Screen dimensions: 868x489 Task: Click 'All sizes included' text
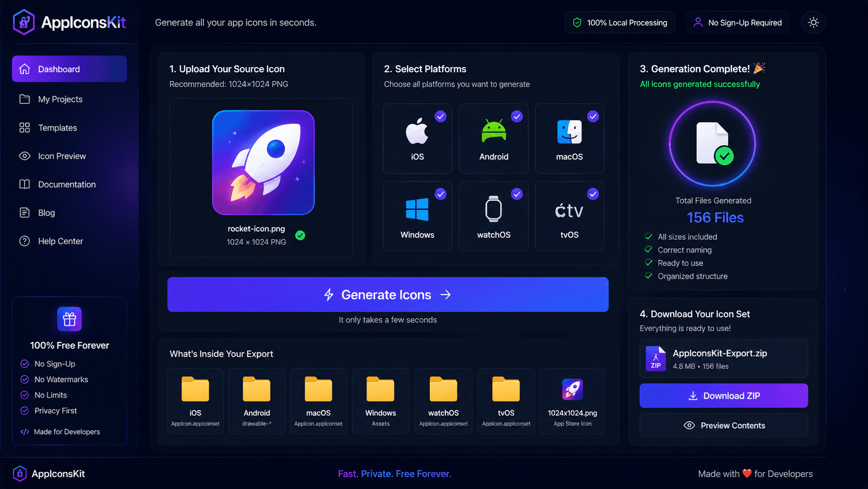pos(687,237)
